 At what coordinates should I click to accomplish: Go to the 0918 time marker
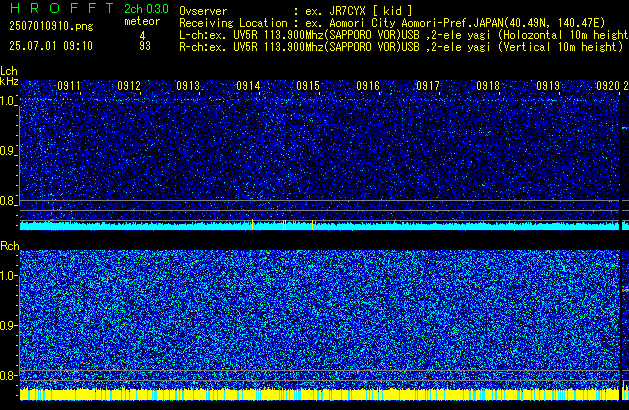[488, 86]
